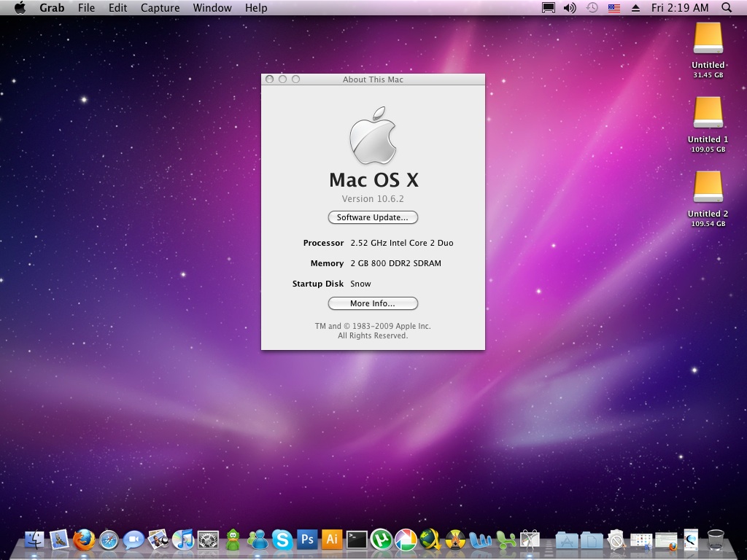Launch Skype from the dock
The width and height of the screenshot is (747, 560).
tap(282, 540)
